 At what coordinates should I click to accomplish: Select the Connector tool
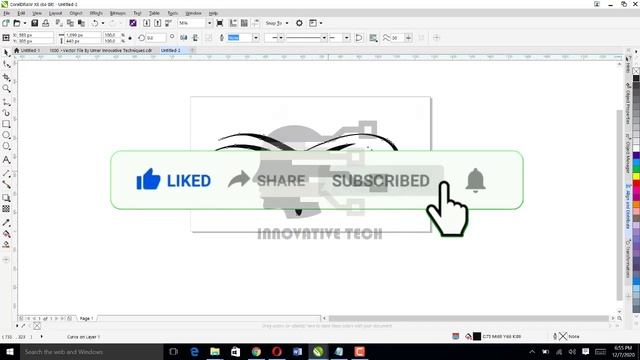click(x=6, y=184)
